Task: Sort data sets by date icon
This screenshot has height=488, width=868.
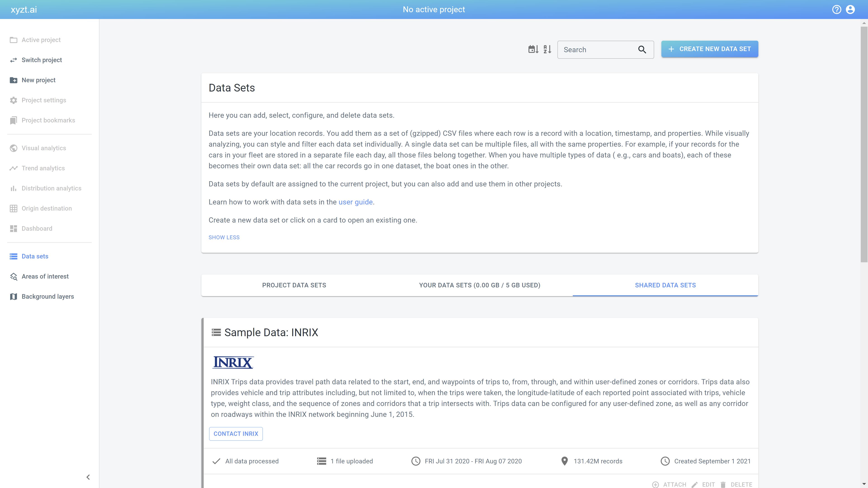Action: pos(533,49)
